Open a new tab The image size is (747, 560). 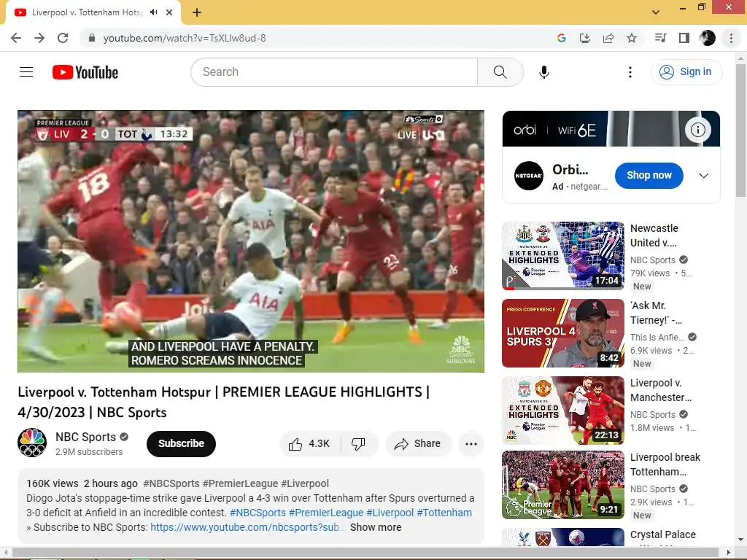[197, 12]
